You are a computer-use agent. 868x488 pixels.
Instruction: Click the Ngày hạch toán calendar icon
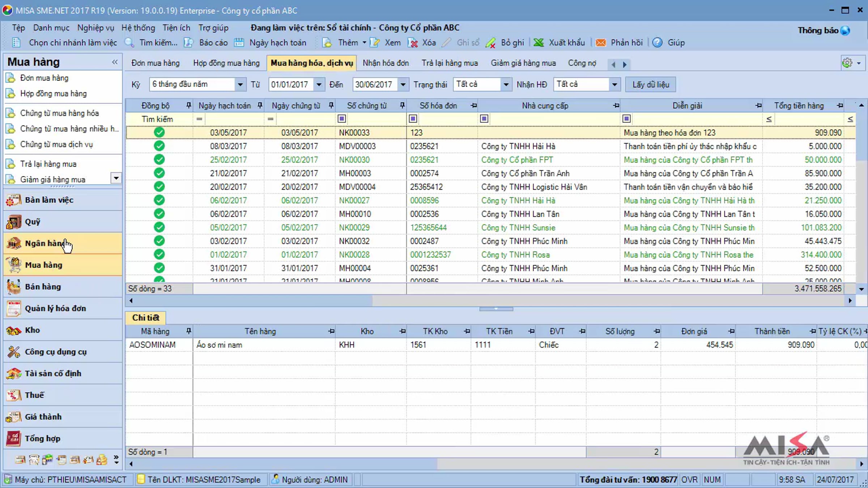[x=239, y=43]
